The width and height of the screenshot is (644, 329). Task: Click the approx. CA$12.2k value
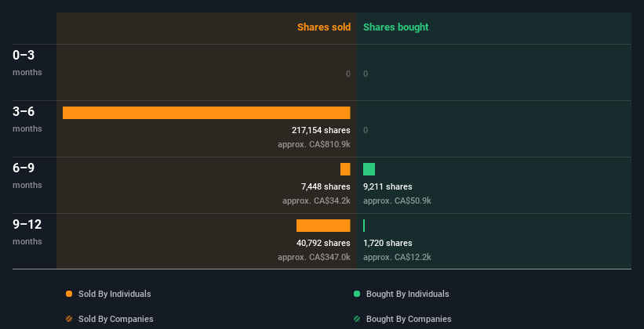[x=397, y=257]
